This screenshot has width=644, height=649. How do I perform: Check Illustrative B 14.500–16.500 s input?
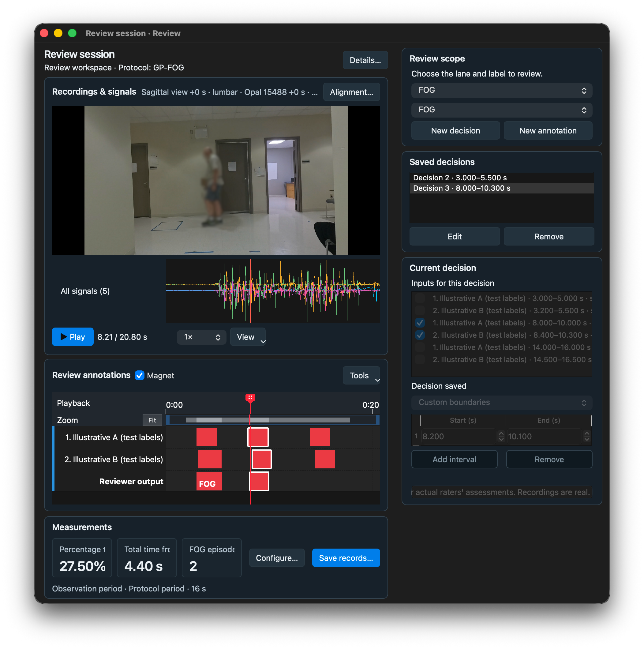420,359
